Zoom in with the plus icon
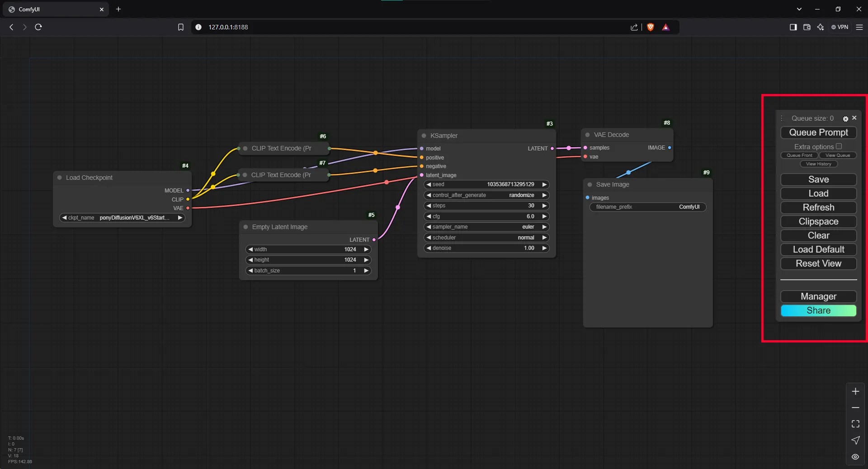Screen dimensions: 868x469 coord(855,392)
